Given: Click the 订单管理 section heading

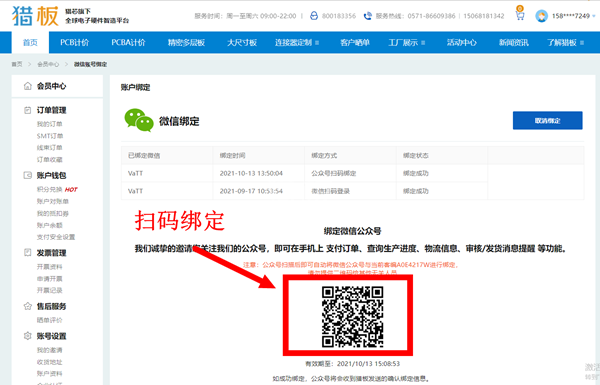Looking at the screenshot, I should pyautogui.click(x=51, y=110).
